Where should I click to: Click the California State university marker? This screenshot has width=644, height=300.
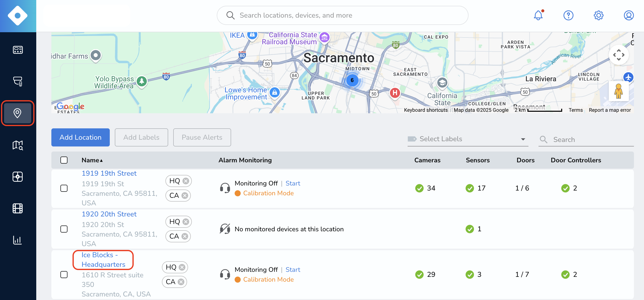coord(442,83)
